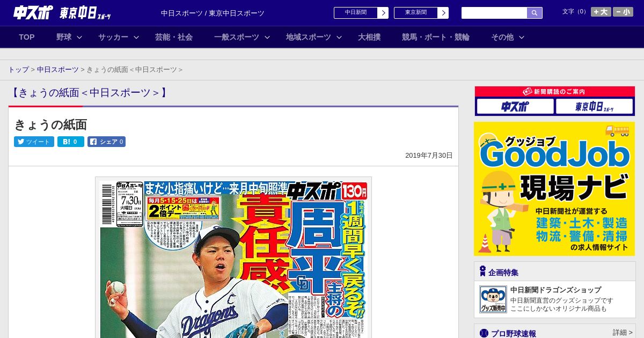The height and width of the screenshot is (338, 644).
Task: Open プロ野球速報 詳細 link
Action: [623, 333]
